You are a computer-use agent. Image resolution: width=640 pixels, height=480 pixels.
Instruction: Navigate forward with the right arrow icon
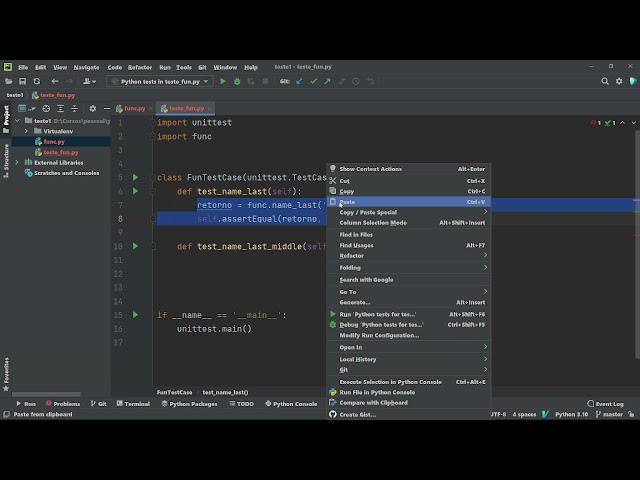point(69,82)
